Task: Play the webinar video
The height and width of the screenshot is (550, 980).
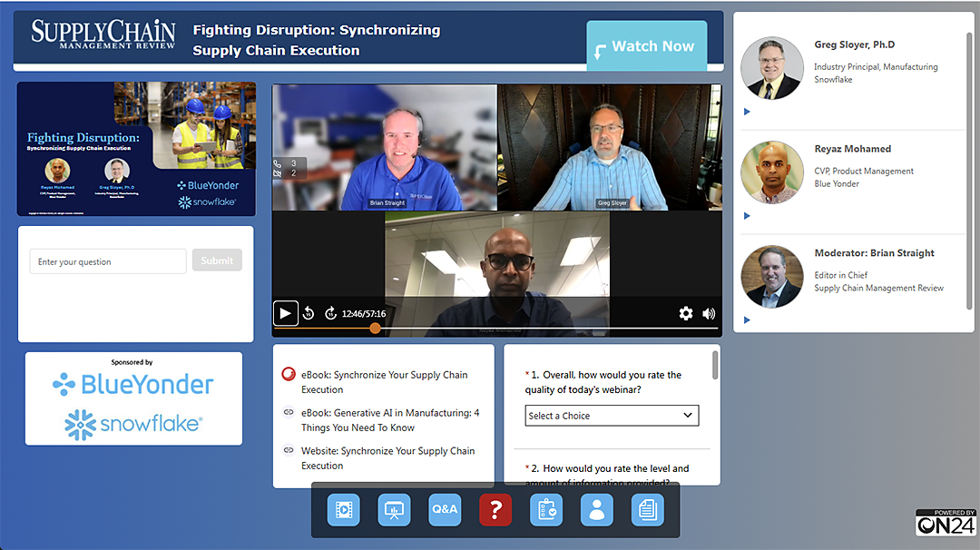Action: pos(285,313)
